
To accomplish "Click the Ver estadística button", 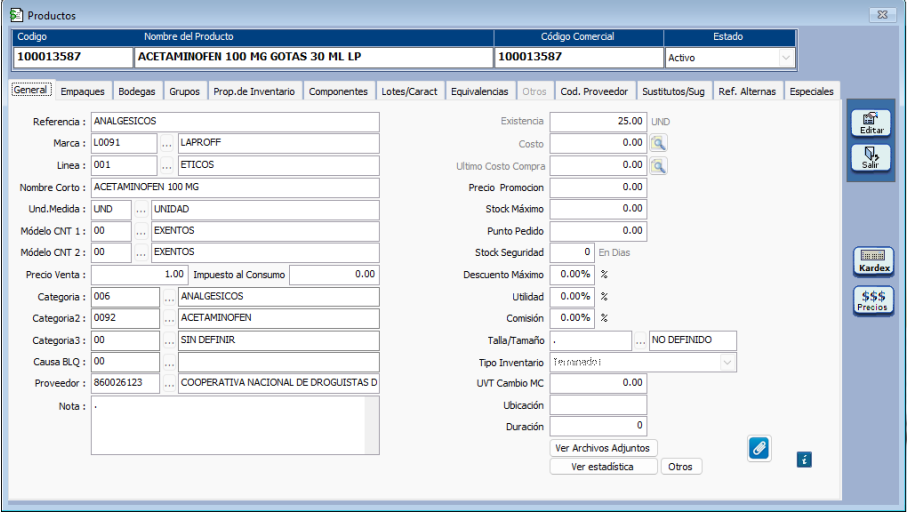I will coord(603,466).
